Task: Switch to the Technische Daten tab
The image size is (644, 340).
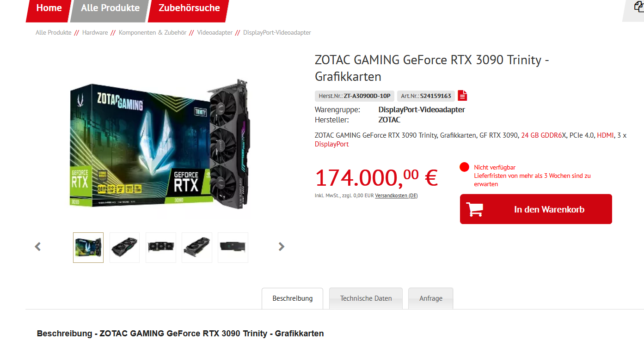Action: 366,298
